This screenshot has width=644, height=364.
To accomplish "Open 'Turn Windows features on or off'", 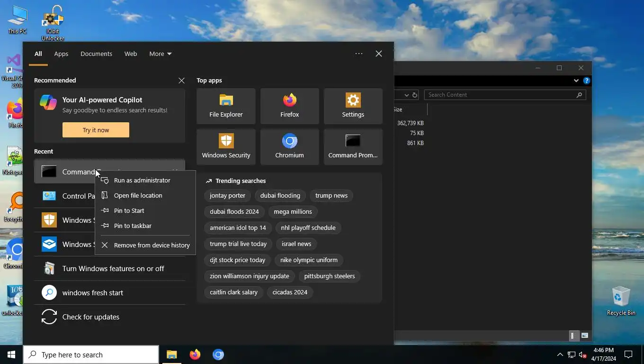I will pyautogui.click(x=109, y=268).
